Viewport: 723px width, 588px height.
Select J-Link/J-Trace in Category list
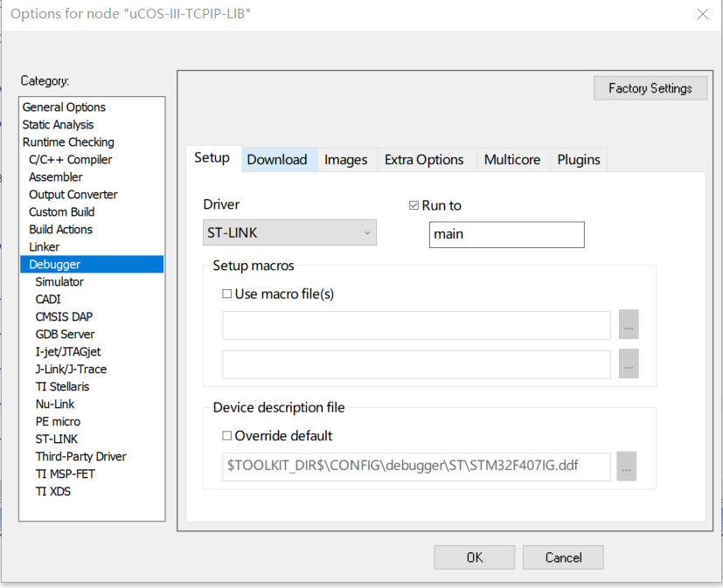[x=74, y=369]
